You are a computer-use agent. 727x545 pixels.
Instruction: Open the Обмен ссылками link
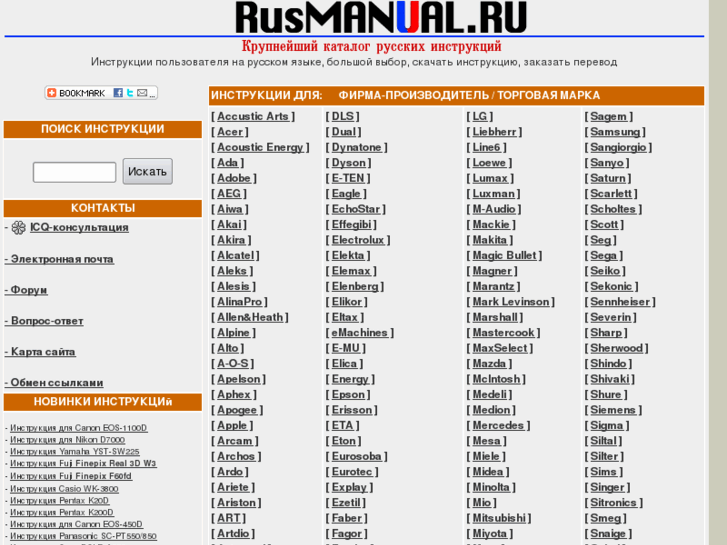click(54, 383)
